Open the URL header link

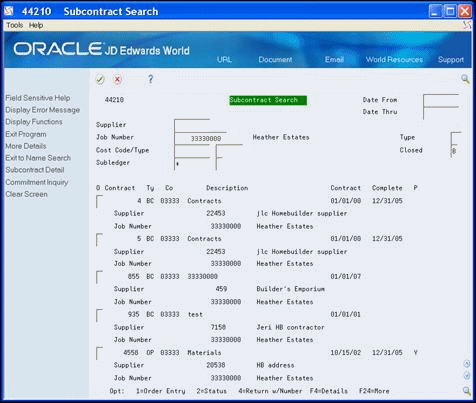(x=224, y=60)
